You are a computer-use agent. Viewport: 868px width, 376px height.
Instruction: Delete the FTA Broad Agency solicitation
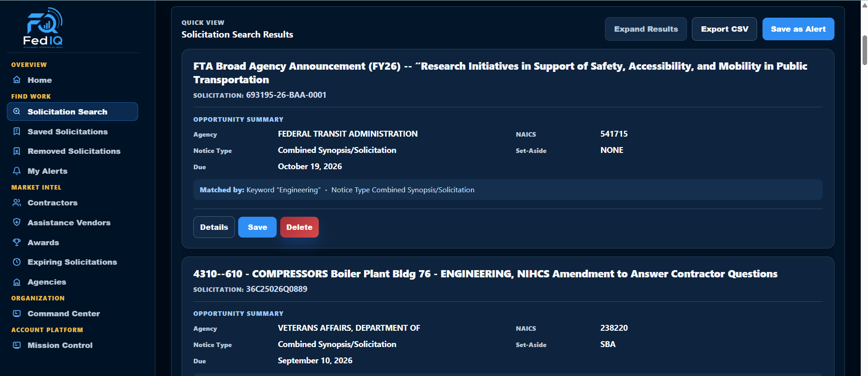299,227
